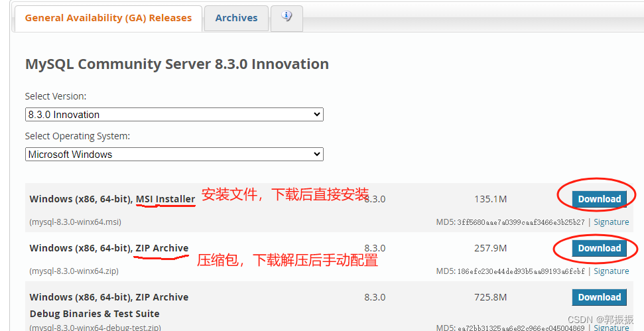This screenshot has height=331, width=644.
Task: Click the '257.9M' size value
Action: point(490,248)
